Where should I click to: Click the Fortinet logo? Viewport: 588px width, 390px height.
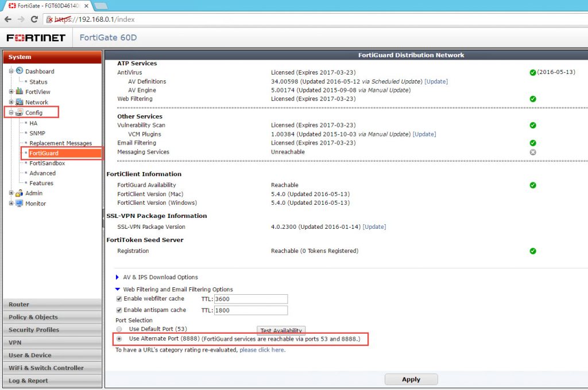(x=36, y=38)
